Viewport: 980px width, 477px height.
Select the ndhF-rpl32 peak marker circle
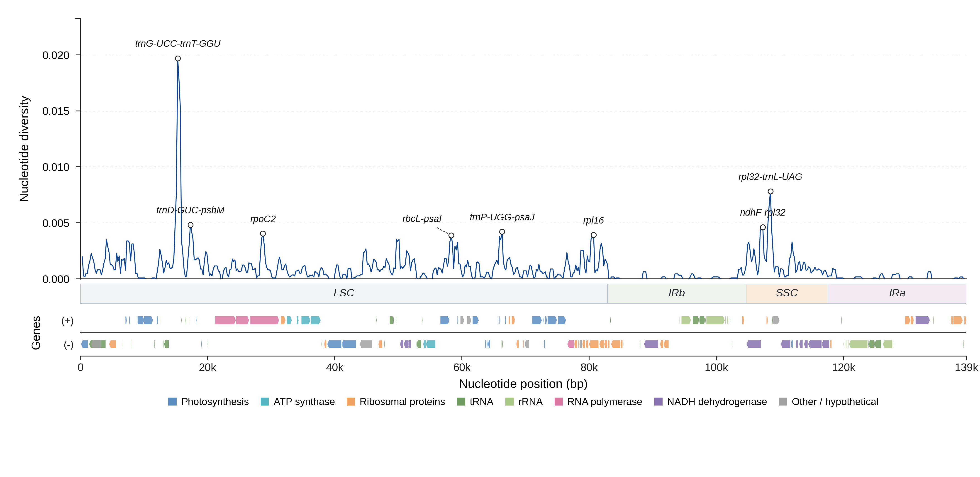click(763, 227)
